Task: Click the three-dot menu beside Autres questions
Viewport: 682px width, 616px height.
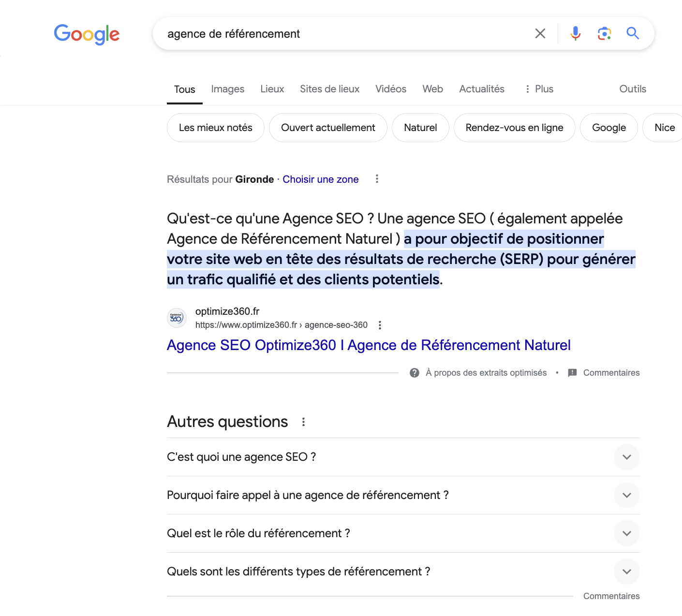Action: pos(303,422)
